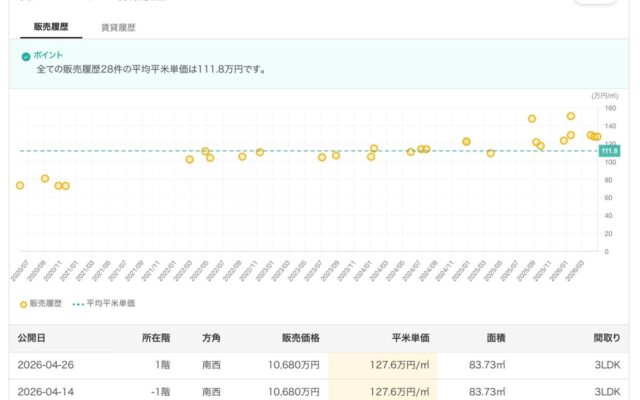Click the 方角 column header
Viewport: 640px width, 400px height.
[x=211, y=338]
